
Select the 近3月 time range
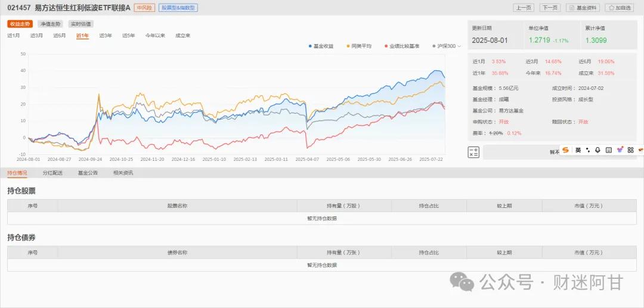point(36,36)
